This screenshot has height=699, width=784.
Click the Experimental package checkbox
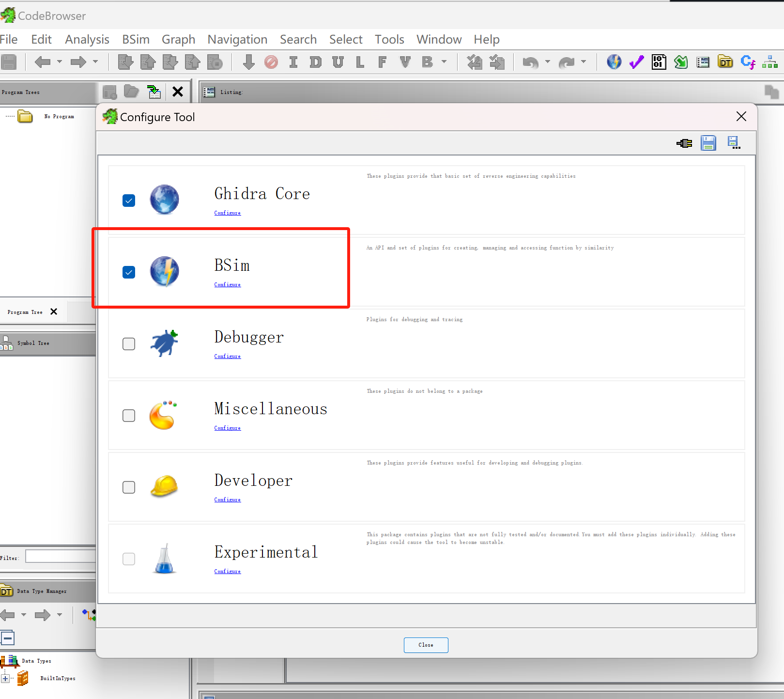129,559
